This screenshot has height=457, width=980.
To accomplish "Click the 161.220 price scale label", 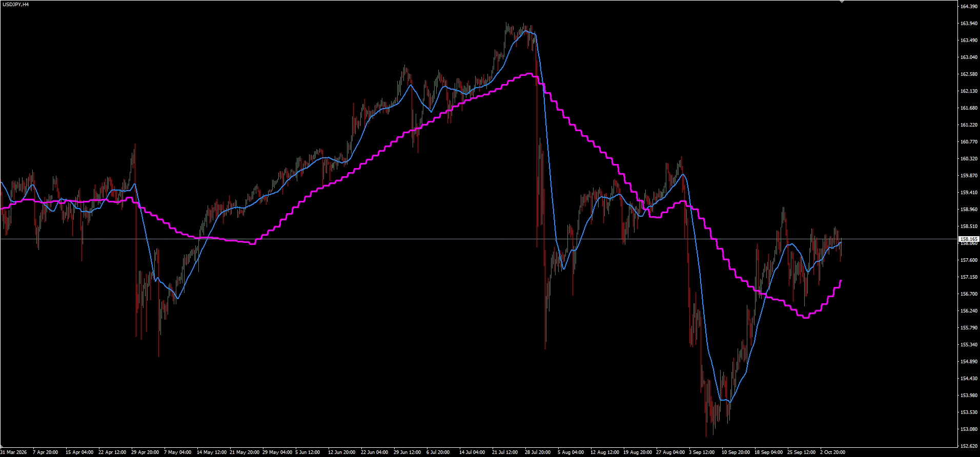I will click(968, 124).
